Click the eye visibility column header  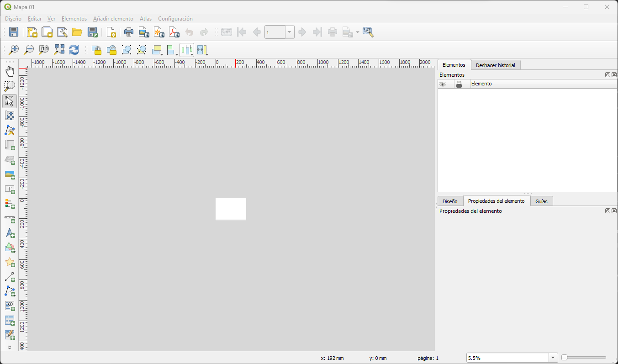coord(443,84)
